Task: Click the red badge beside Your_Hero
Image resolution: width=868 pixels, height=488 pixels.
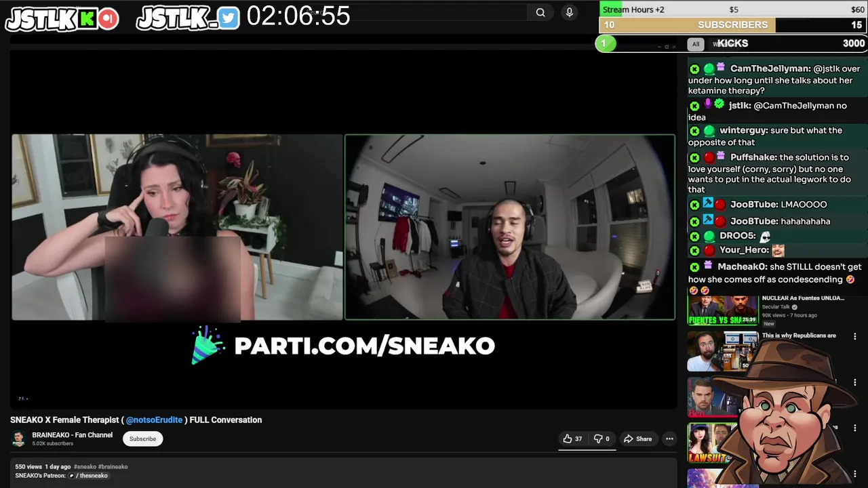Action: pyautogui.click(x=709, y=251)
